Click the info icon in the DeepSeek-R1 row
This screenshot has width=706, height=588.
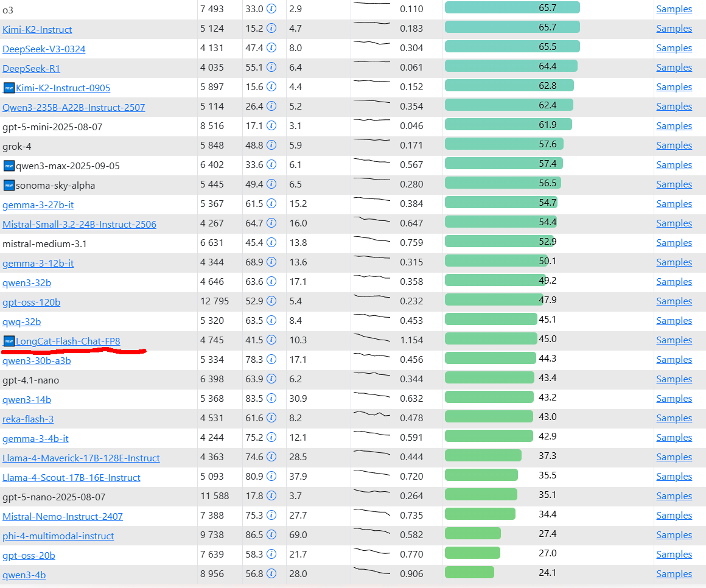pos(271,67)
